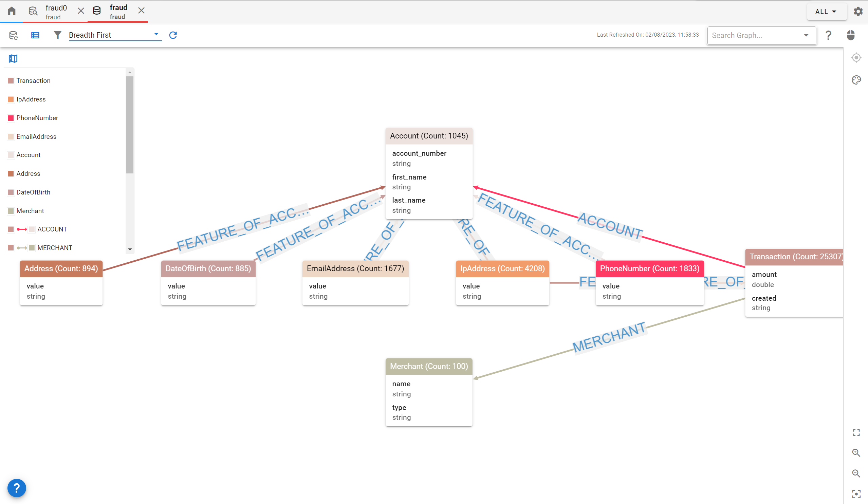The image size is (868, 504).
Task: Open the table view icon
Action: [x=35, y=35]
